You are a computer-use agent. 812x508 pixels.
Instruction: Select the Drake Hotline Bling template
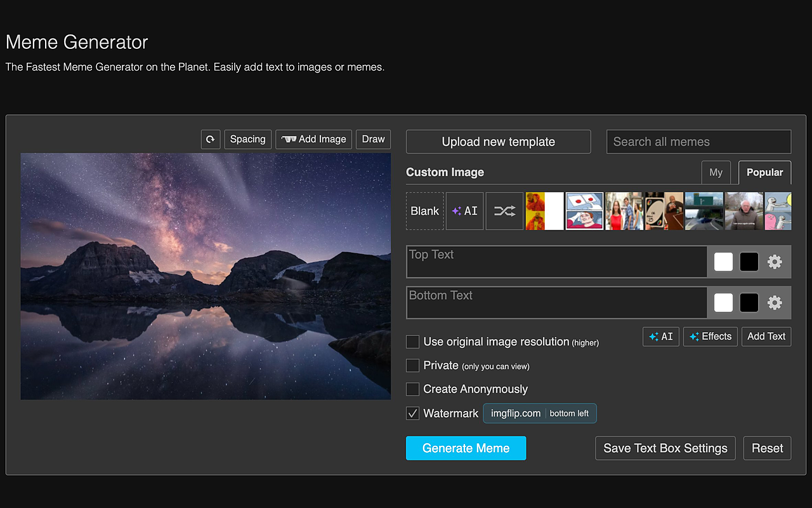pos(545,211)
